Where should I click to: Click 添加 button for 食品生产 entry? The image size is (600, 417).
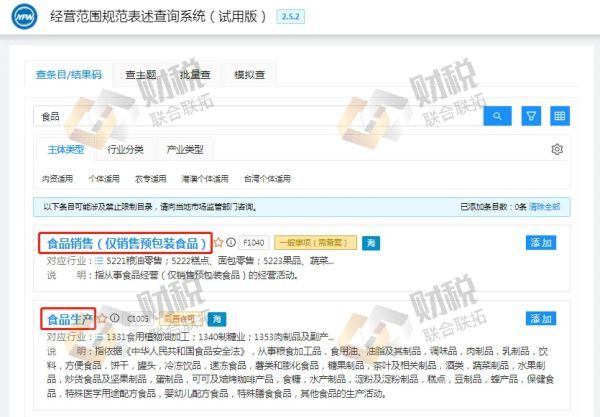(x=541, y=319)
